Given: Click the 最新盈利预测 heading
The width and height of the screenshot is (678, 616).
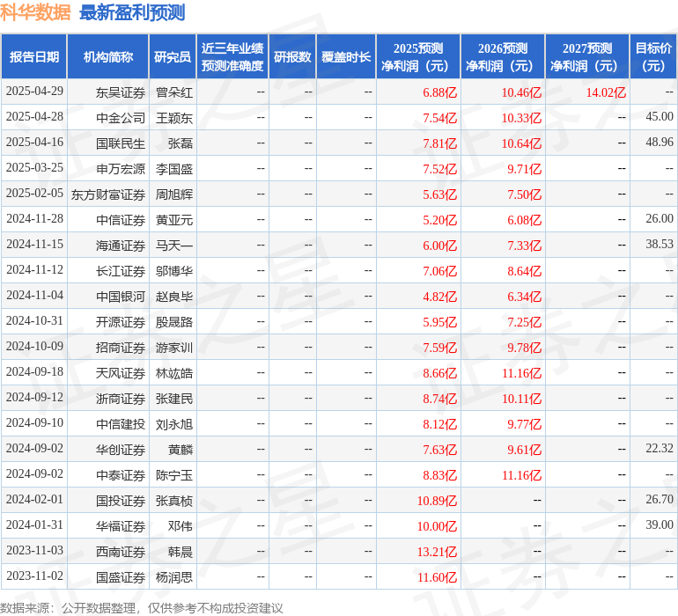Looking at the screenshot, I should pos(132,12).
